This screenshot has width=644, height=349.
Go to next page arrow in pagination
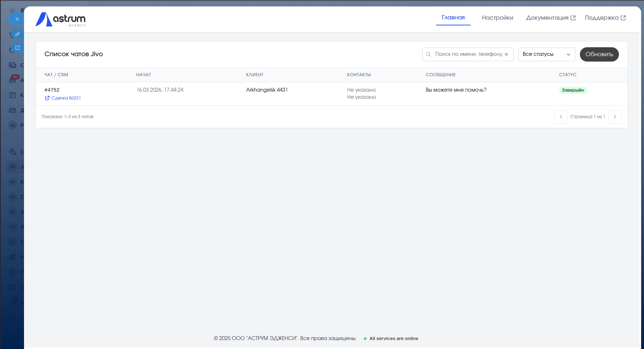615,117
